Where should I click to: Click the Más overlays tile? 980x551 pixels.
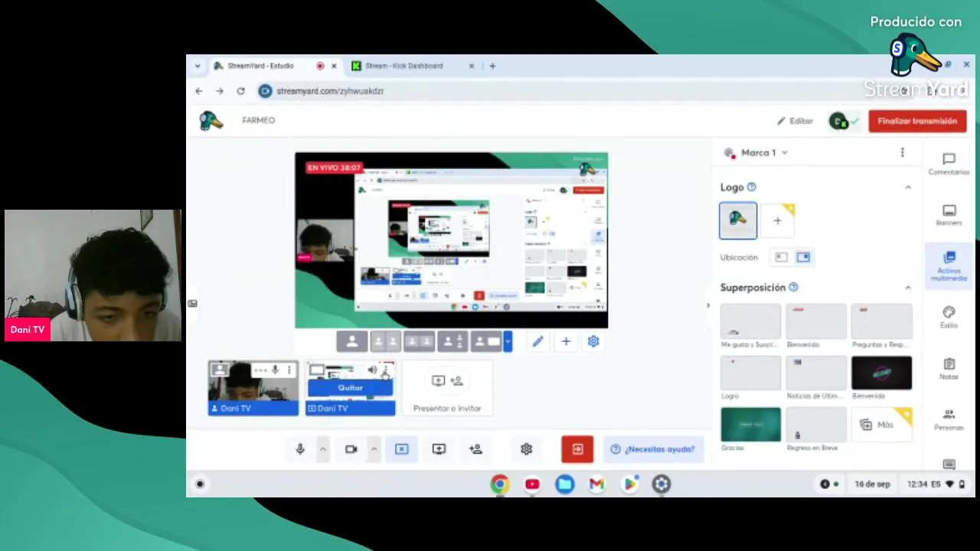coord(881,425)
